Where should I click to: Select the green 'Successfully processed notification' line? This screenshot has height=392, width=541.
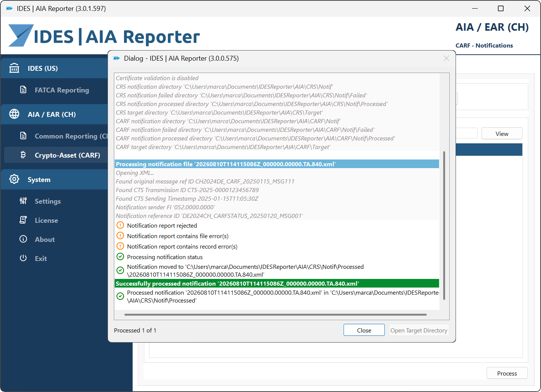tap(276, 283)
